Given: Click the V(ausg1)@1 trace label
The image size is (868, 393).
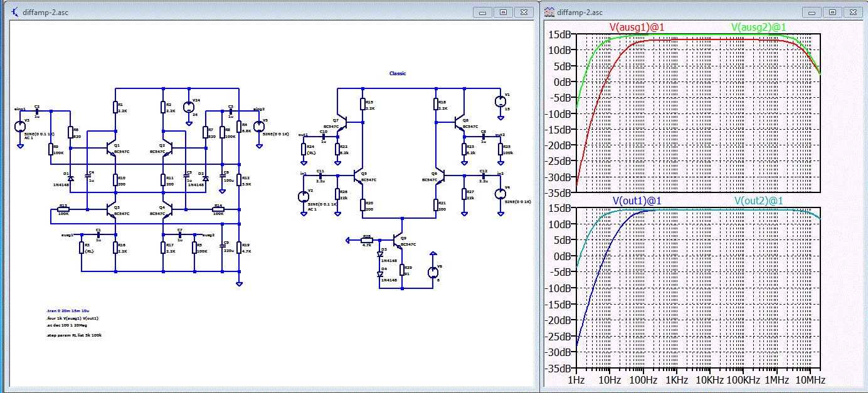Looking at the screenshot, I should 637,27.
